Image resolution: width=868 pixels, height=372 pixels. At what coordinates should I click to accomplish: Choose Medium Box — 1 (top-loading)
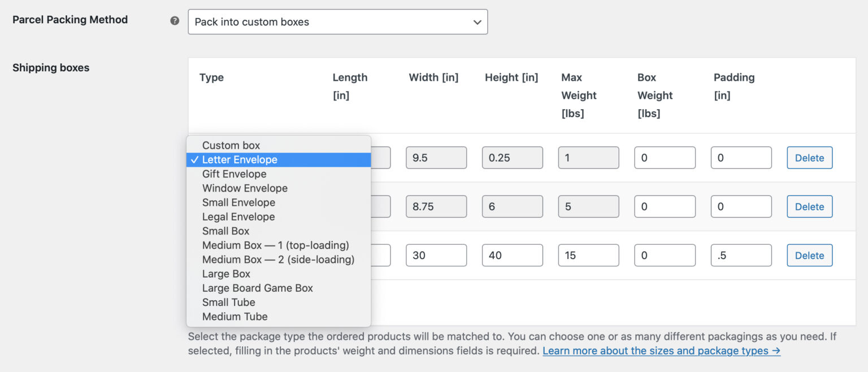(275, 245)
